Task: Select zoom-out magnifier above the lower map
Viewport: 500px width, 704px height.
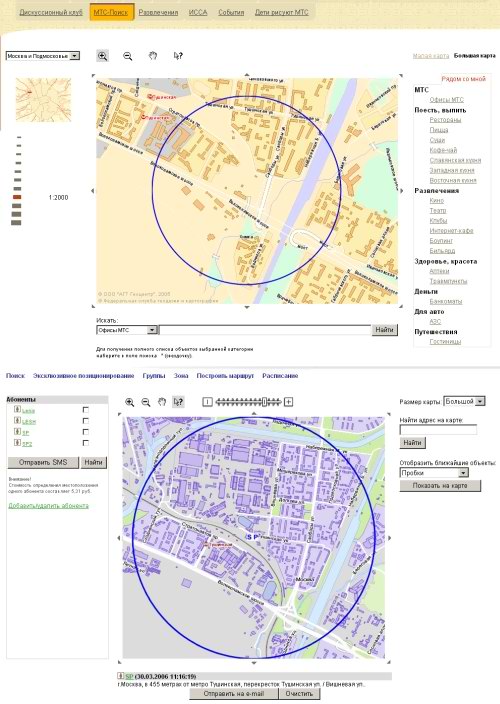Action: (146, 402)
